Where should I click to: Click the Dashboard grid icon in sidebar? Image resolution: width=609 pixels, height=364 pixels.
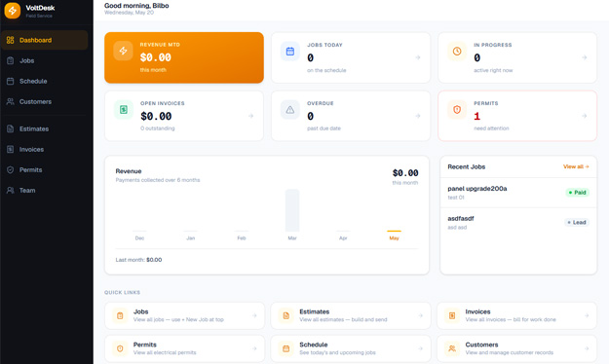[x=11, y=40]
